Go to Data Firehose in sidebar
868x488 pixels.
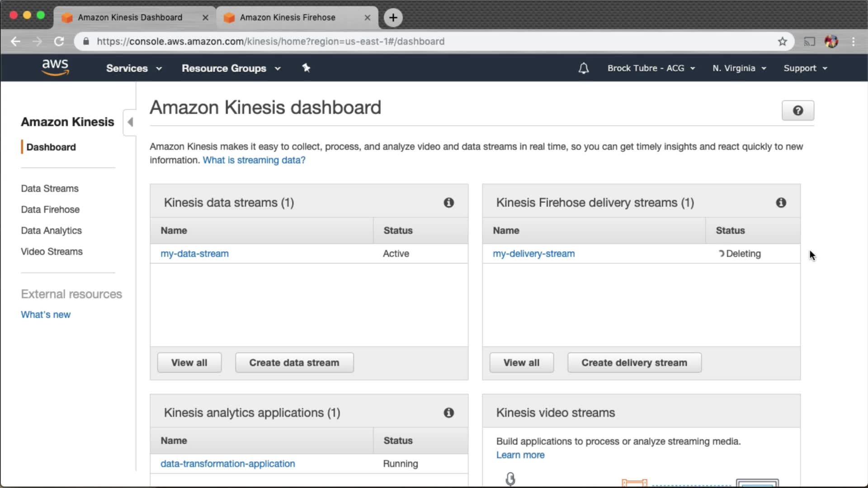[50, 210]
